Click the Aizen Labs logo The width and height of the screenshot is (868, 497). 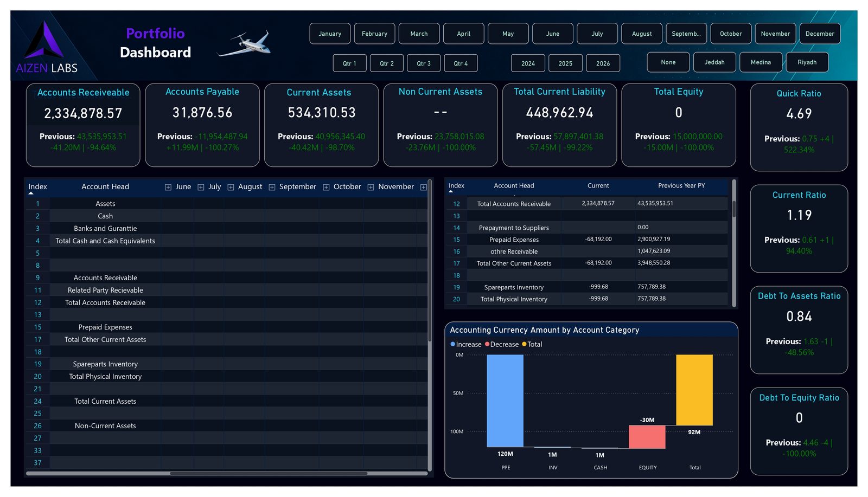coord(47,47)
